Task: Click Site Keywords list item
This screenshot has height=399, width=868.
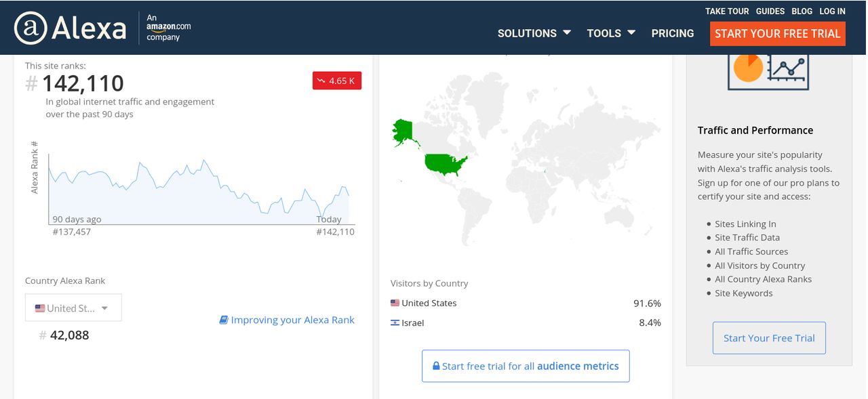Action: pyautogui.click(x=744, y=293)
